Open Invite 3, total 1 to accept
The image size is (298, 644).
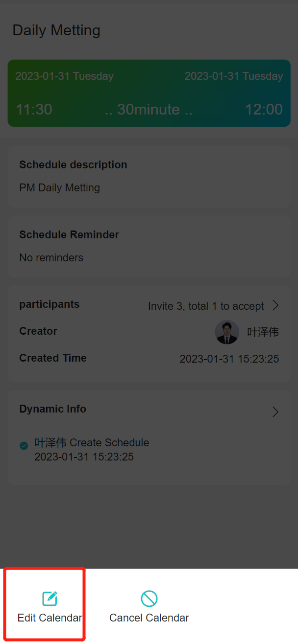tap(206, 306)
